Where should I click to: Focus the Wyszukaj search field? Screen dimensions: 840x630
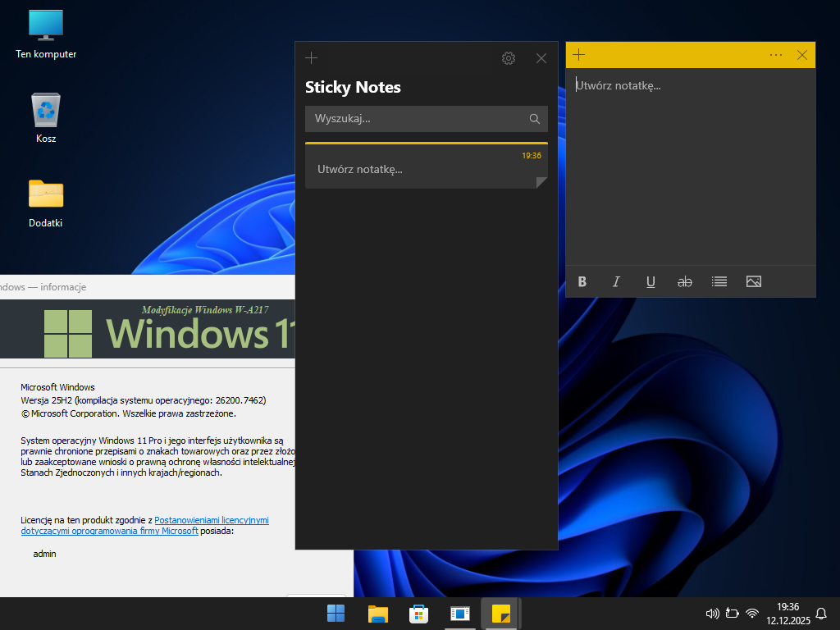point(414,119)
